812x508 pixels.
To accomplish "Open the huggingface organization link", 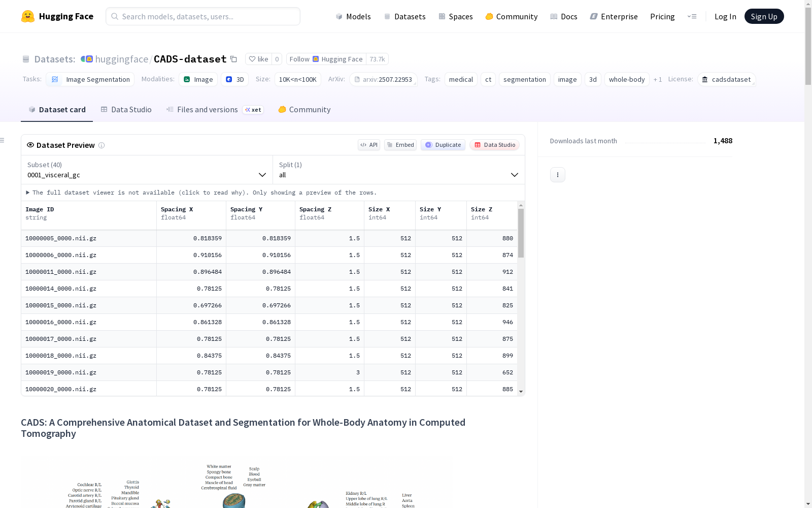I will pos(122,59).
